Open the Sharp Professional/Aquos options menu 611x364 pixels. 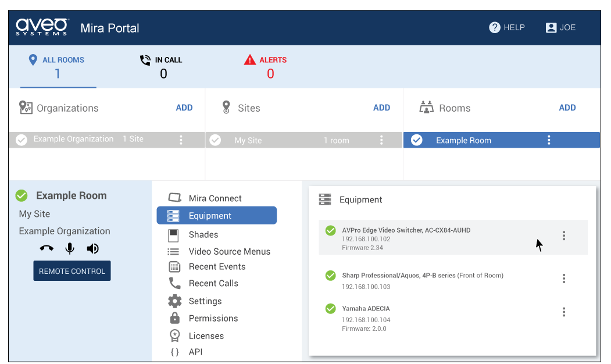click(x=563, y=279)
